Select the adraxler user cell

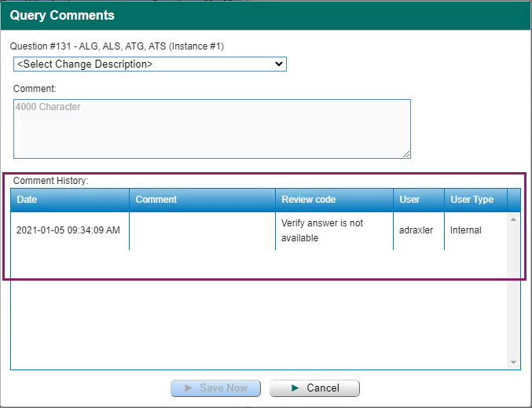[418, 230]
